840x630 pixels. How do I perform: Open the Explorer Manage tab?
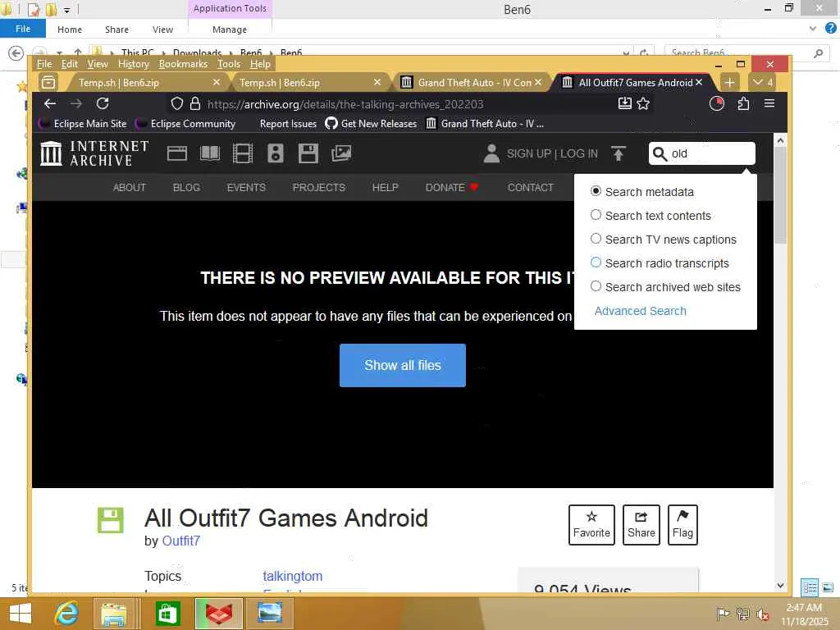[230, 30]
